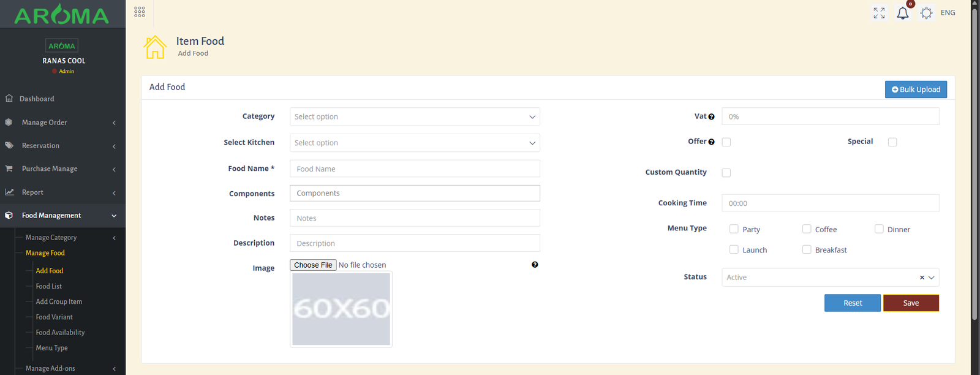Click the Food Name input field

415,169
